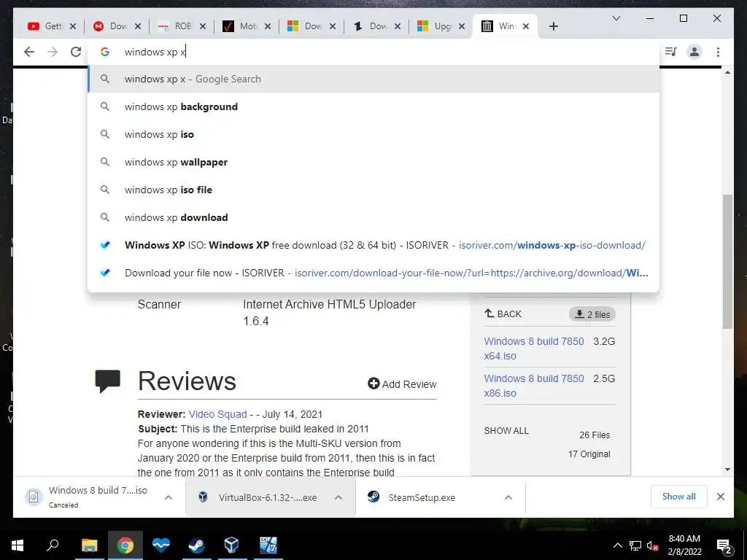Open the ISORIVER Windows XP ISO suggestion

[374, 245]
